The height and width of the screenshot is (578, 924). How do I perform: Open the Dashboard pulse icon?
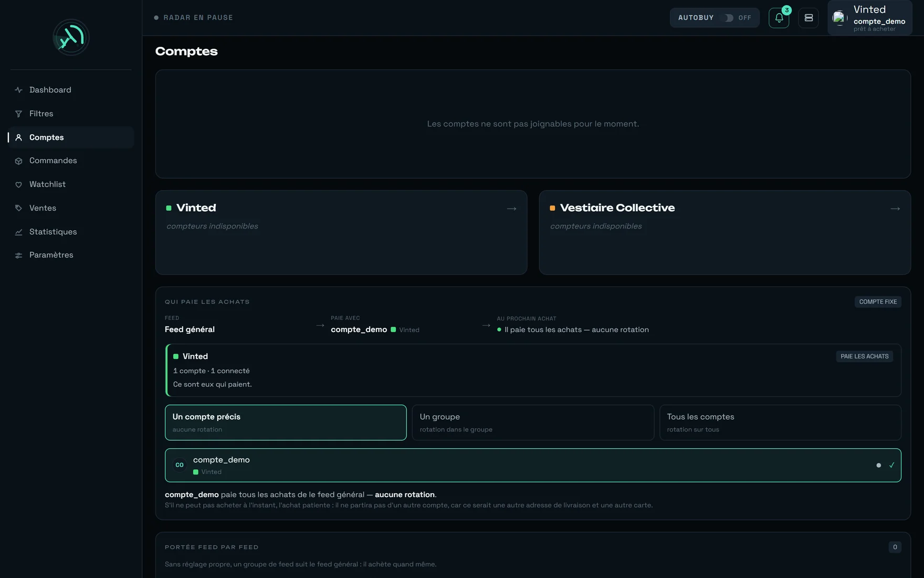[x=18, y=90]
